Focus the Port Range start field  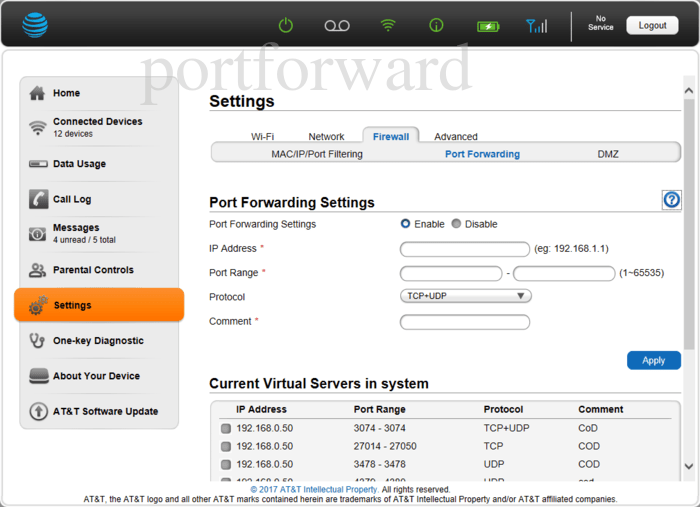pos(451,274)
